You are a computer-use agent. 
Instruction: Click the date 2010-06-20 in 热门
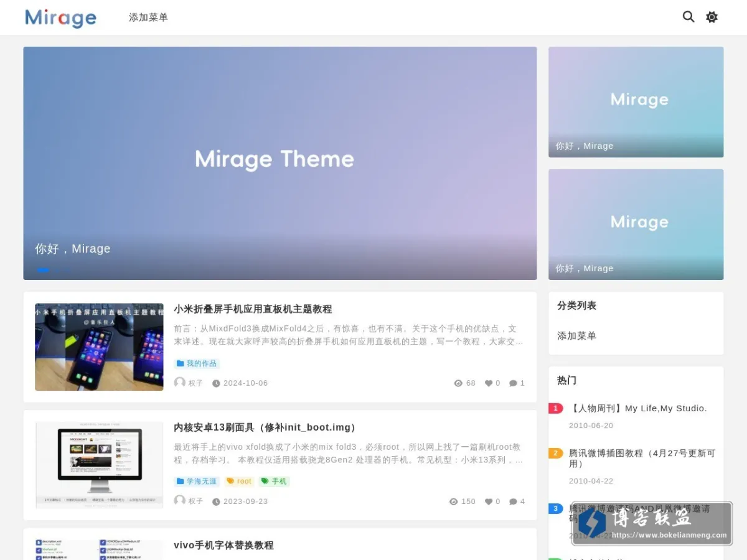[x=591, y=426]
